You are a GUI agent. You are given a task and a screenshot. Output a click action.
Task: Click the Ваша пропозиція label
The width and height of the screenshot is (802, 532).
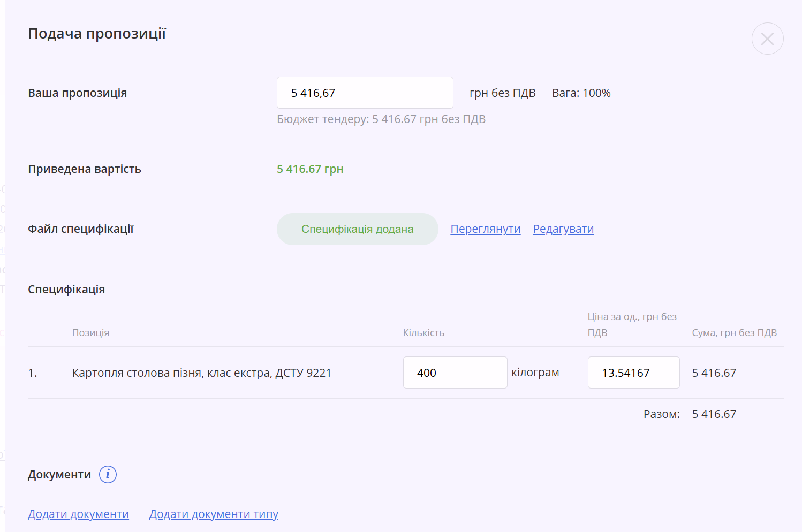click(78, 93)
